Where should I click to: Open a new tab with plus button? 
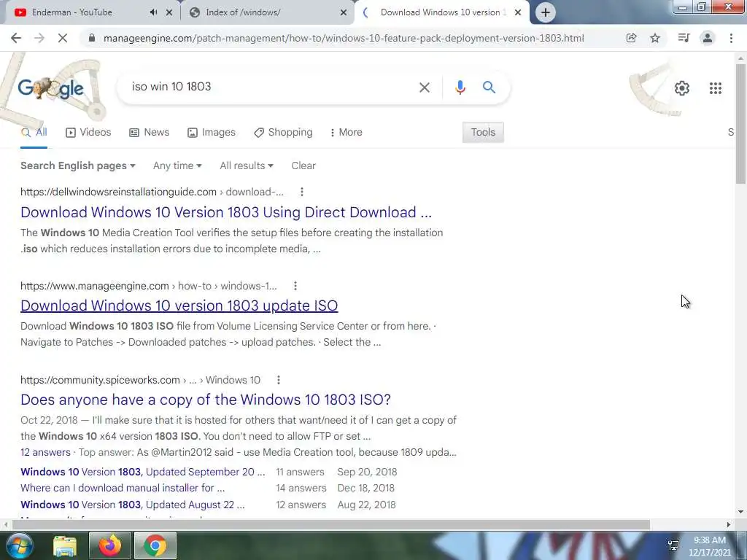coord(546,12)
